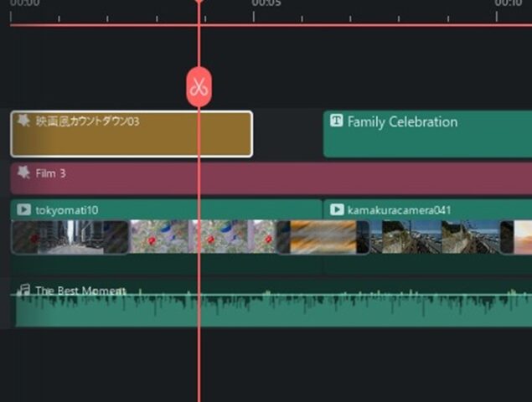Select the 映画風カウントダウン03 clip name text

[x=87, y=121]
